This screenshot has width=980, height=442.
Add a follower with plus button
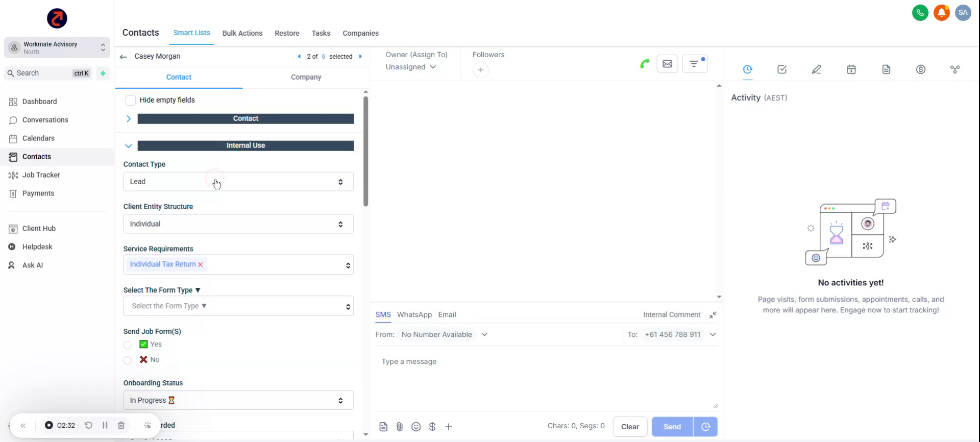point(480,70)
